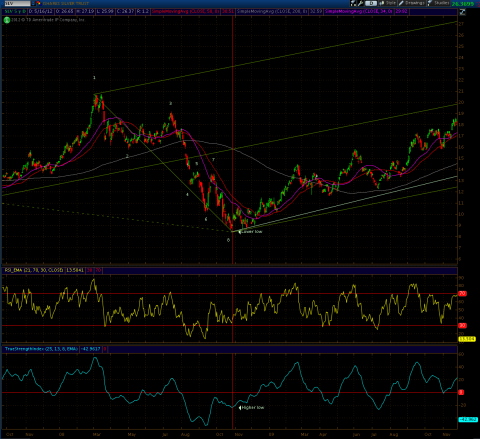Open the symbol selector dropdown arrow
This screenshot has width=480, height=439.
click(x=33, y=3)
